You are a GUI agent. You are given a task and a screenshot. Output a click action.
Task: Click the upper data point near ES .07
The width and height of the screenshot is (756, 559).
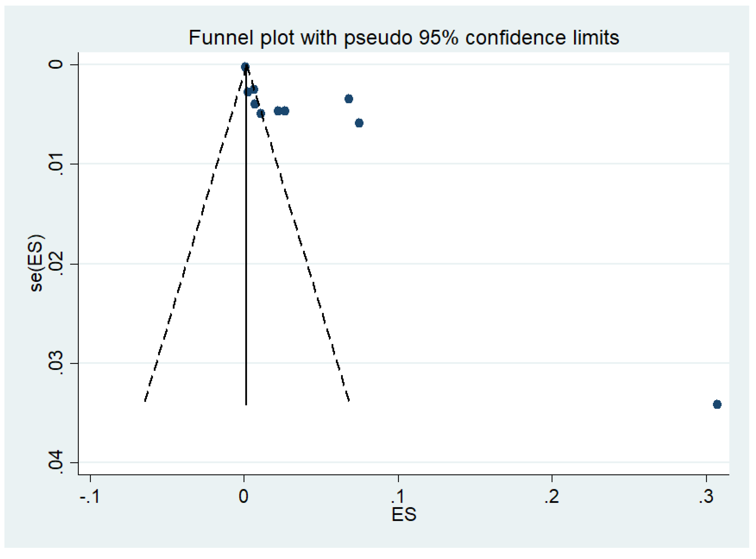coord(349,99)
